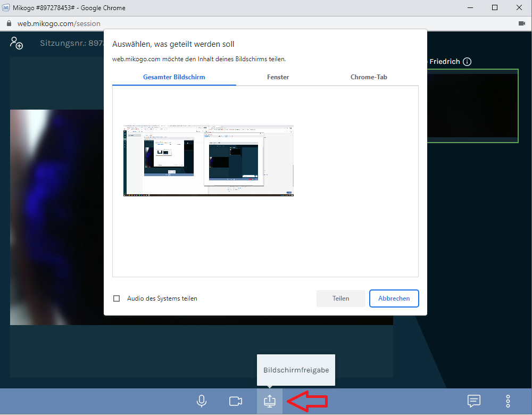Toggle the webcam camera icon
The image size is (532, 415).
[x=236, y=401]
